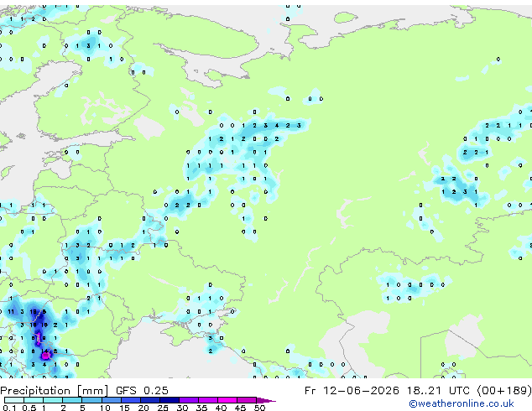This screenshot has height=411, width=532.
Task: Select the 5–10 mm legend swatch
Action: coord(91,400)
